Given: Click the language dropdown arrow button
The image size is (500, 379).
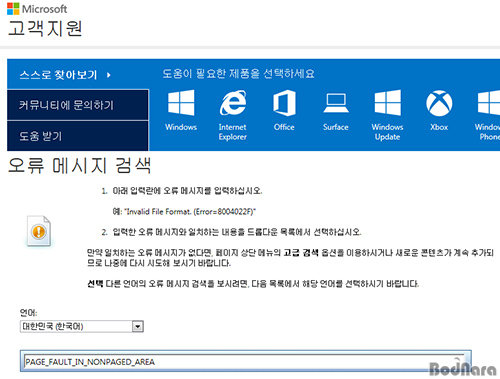Looking at the screenshot, I should coord(138,326).
